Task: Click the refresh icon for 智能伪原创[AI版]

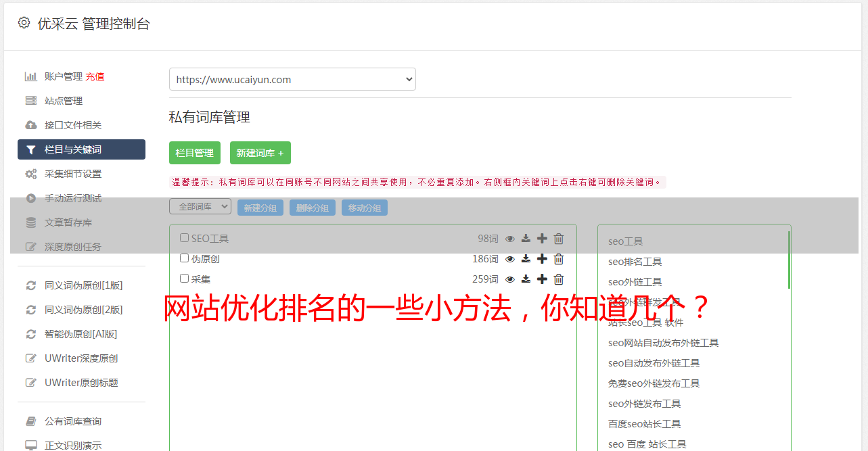Action: tap(31, 334)
